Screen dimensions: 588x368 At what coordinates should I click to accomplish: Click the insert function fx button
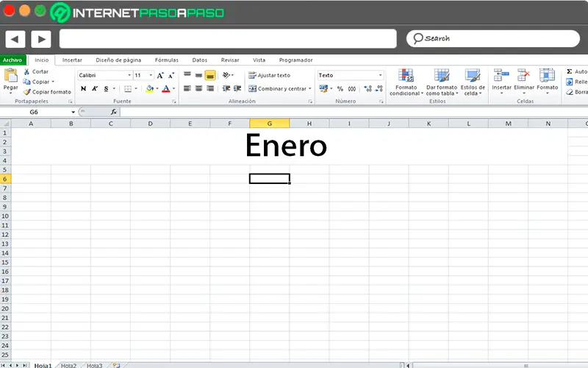pos(114,112)
